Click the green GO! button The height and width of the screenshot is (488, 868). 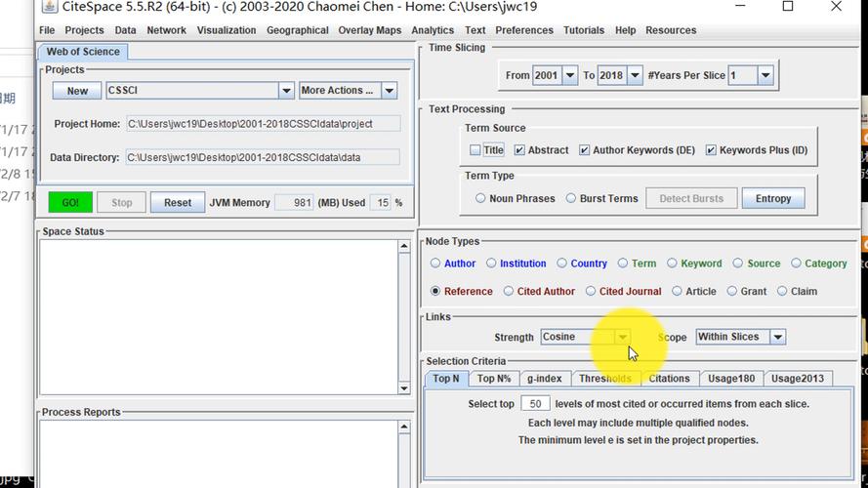click(x=70, y=203)
